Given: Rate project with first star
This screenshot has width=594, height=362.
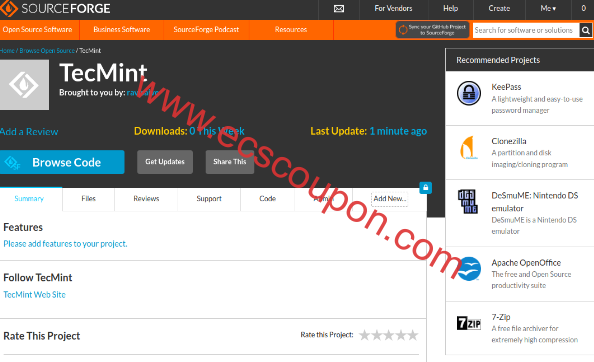Looking at the screenshot, I should click(364, 335).
